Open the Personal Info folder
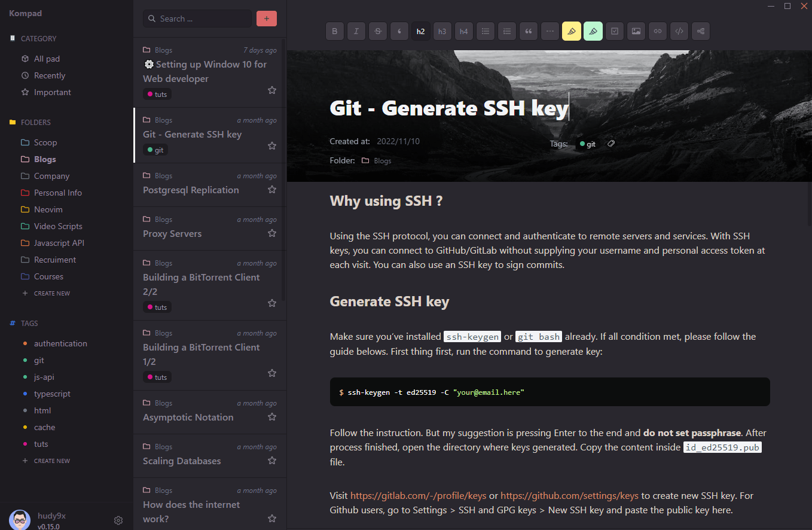 [57, 193]
